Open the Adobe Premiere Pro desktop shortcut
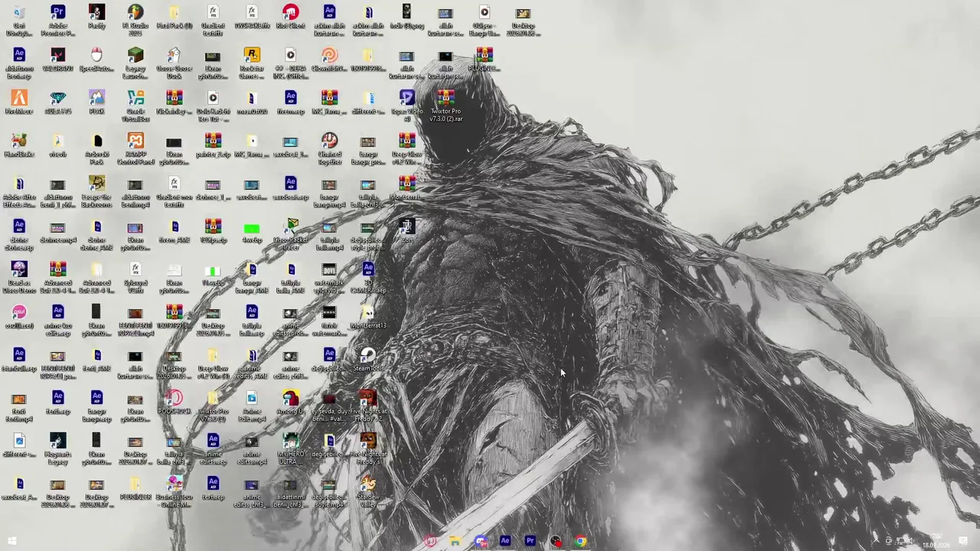The image size is (980, 551). click(x=57, y=20)
